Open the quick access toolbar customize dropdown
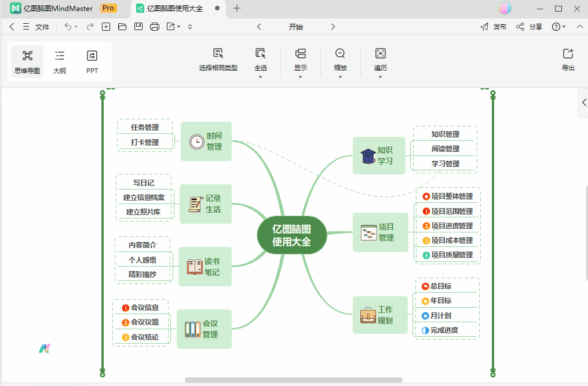 tap(190, 27)
